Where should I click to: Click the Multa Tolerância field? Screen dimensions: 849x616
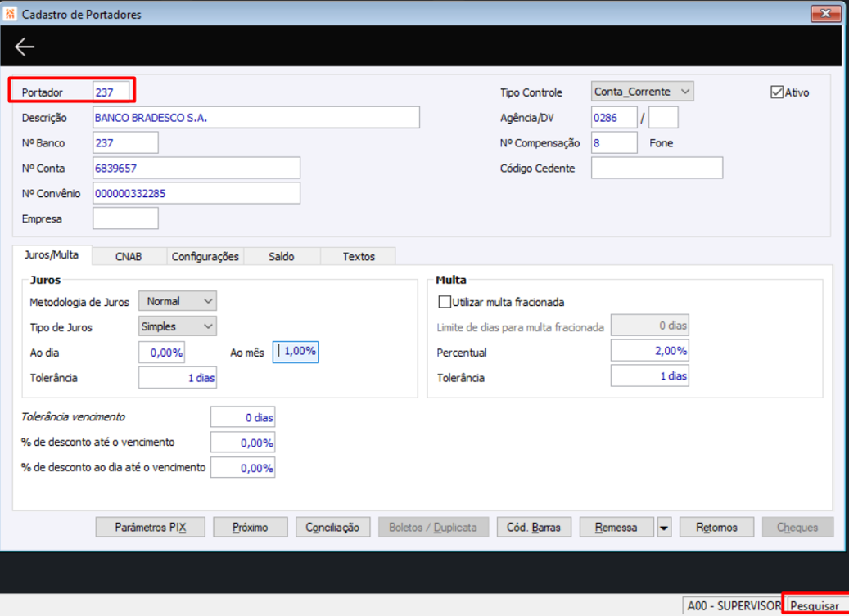point(650,375)
